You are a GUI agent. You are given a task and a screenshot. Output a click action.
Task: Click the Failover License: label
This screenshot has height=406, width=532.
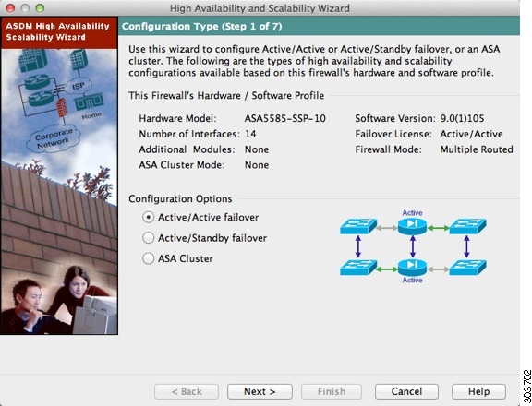click(x=393, y=134)
